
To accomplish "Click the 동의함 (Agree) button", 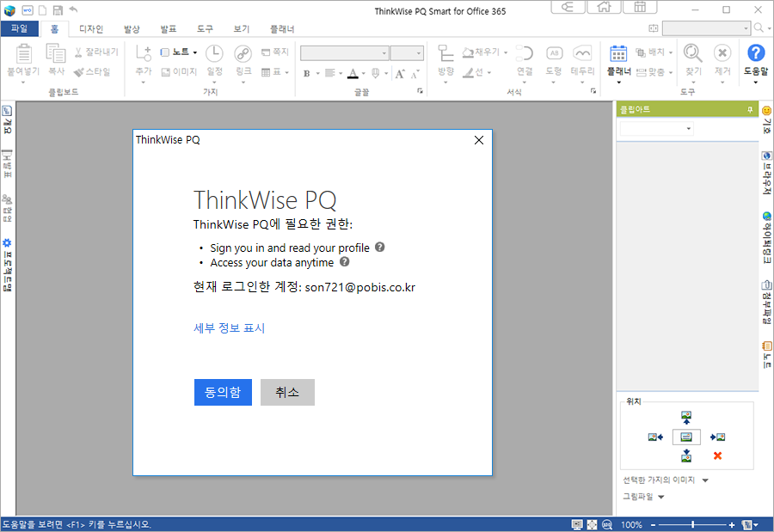I will pyautogui.click(x=223, y=392).
